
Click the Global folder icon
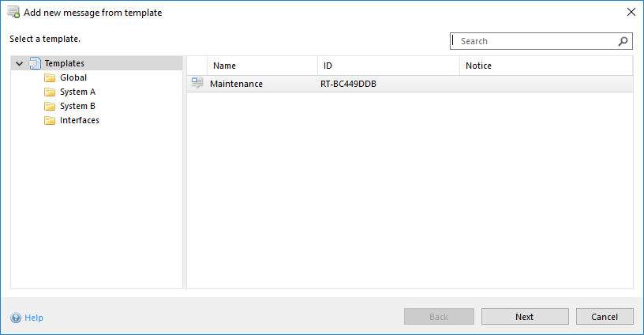pyautogui.click(x=50, y=77)
